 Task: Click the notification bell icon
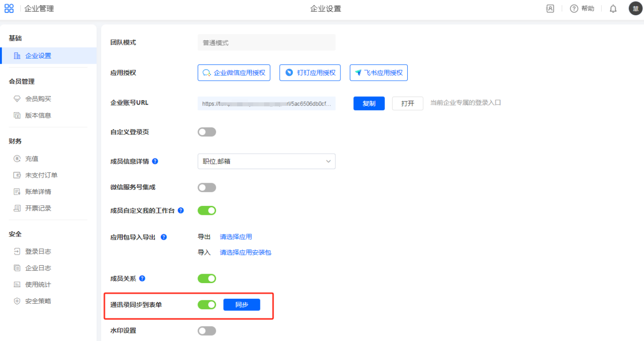(613, 9)
